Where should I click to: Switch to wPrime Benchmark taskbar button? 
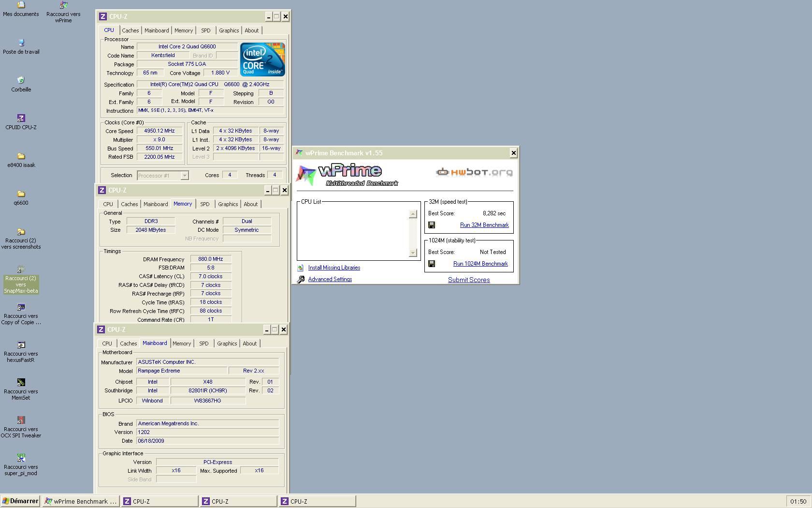(81, 501)
